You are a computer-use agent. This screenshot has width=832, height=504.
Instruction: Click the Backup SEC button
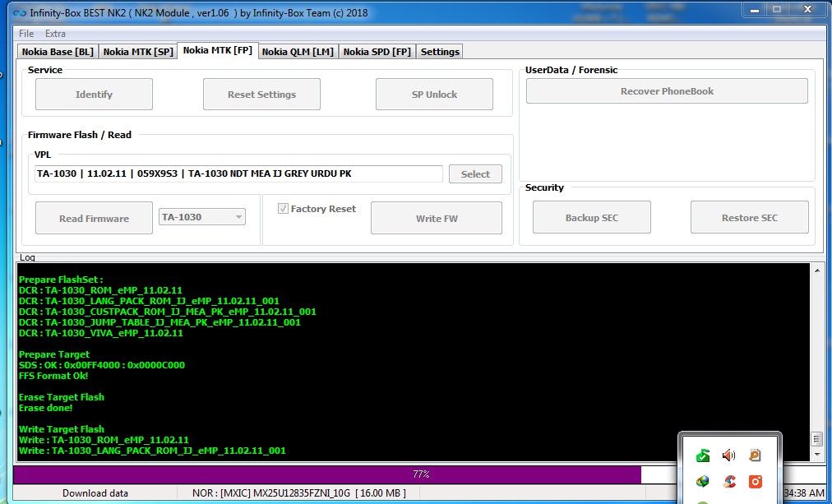click(x=592, y=218)
